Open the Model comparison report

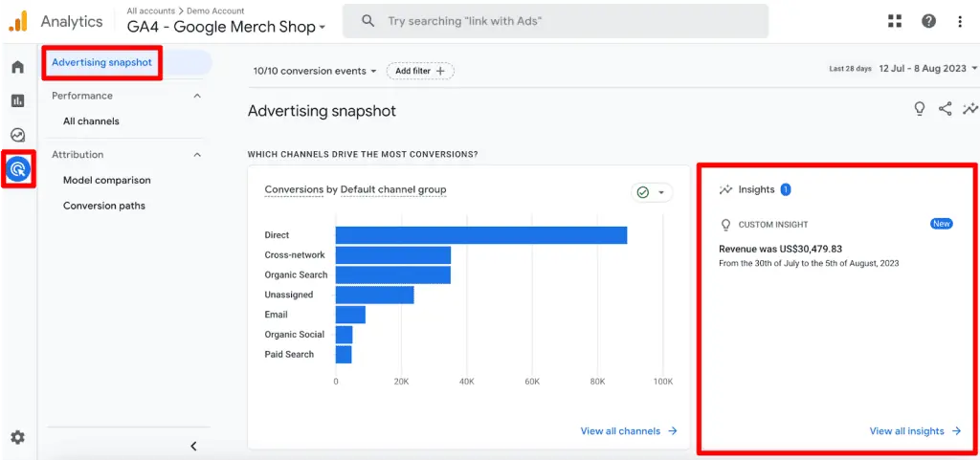(107, 180)
